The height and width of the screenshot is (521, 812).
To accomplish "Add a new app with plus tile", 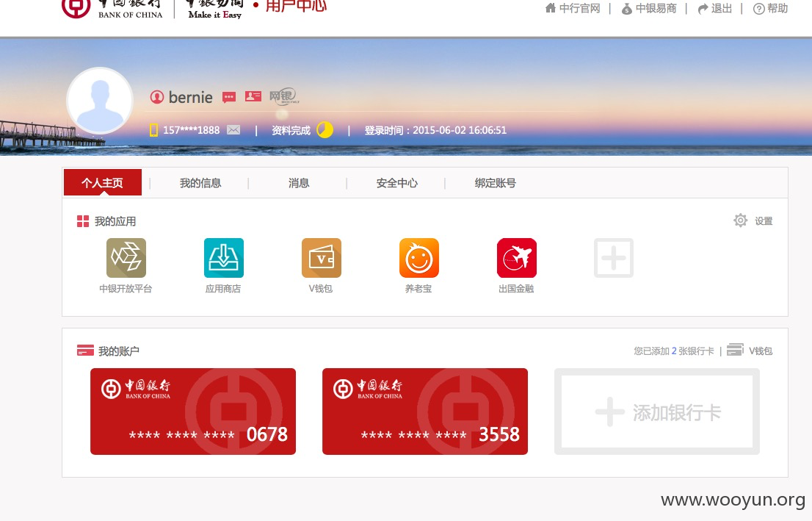I will click(614, 258).
